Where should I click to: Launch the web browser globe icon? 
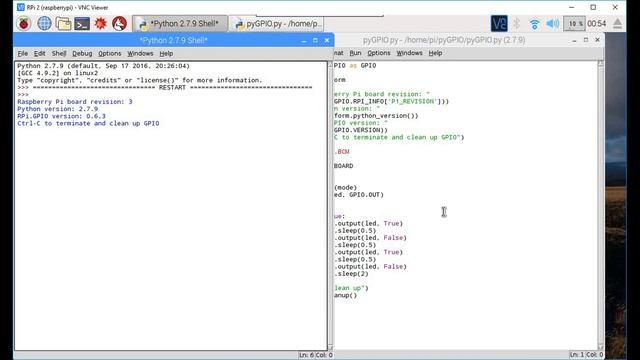pyautogui.click(x=44, y=24)
